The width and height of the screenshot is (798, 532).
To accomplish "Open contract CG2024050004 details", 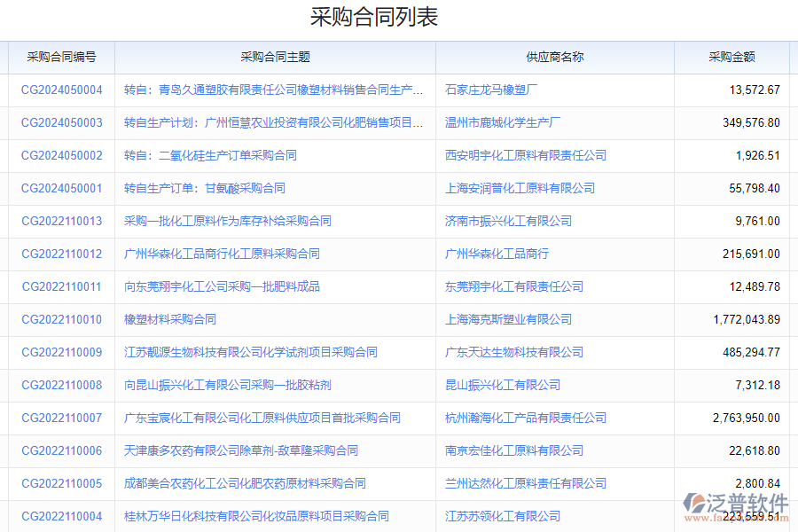I will click(x=60, y=90).
